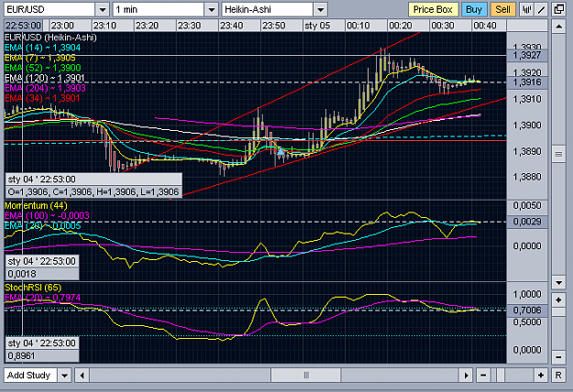Click the Momentum (44) study label

coord(36,205)
